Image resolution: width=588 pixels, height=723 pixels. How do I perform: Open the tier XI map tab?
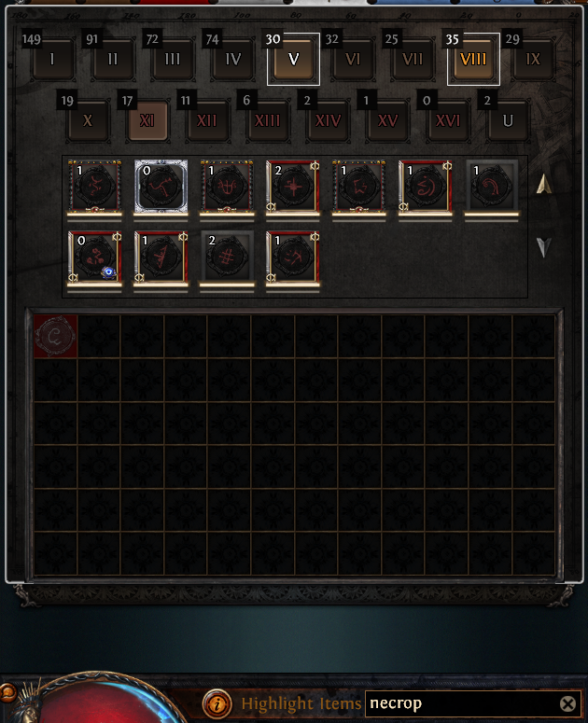pyautogui.click(x=147, y=120)
